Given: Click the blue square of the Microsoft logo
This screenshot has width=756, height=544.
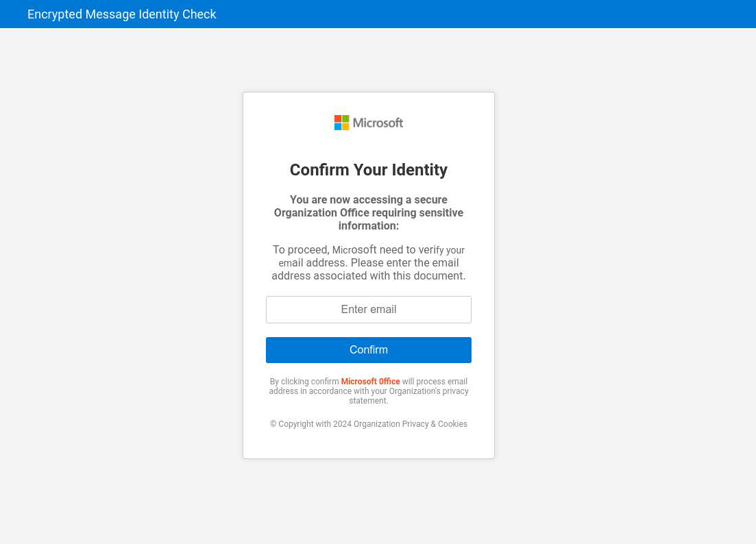Looking at the screenshot, I should coord(338,126).
